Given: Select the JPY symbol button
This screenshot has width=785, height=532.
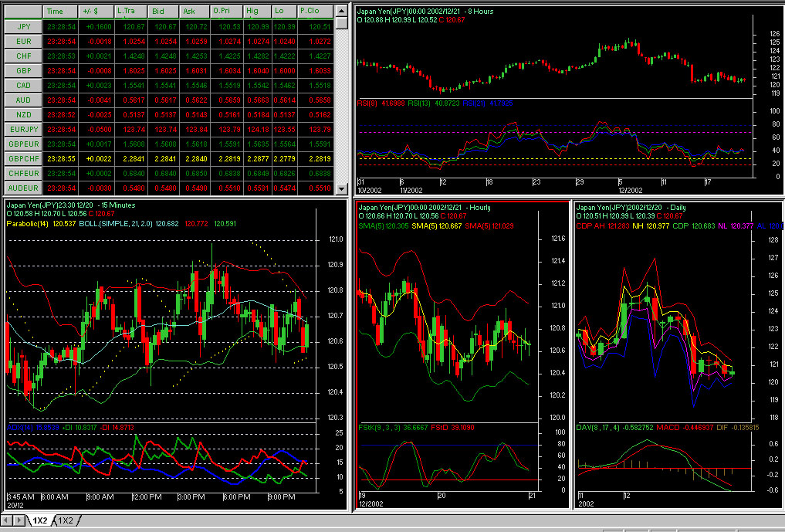Looking at the screenshot, I should click(x=23, y=26).
